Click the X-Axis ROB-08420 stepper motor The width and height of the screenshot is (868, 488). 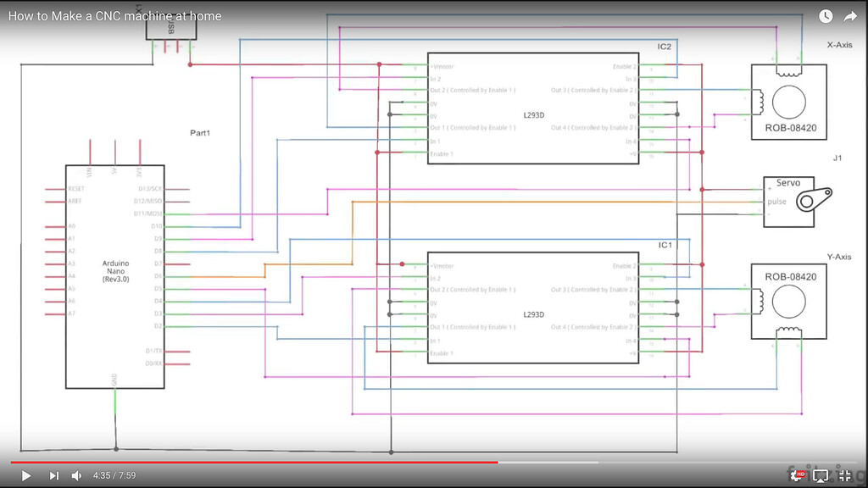point(788,102)
